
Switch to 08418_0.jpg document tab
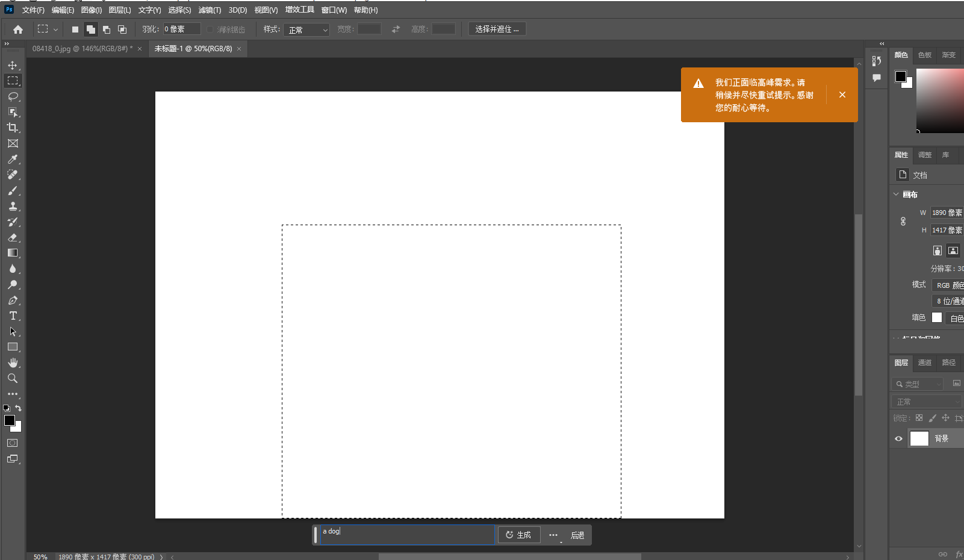82,49
